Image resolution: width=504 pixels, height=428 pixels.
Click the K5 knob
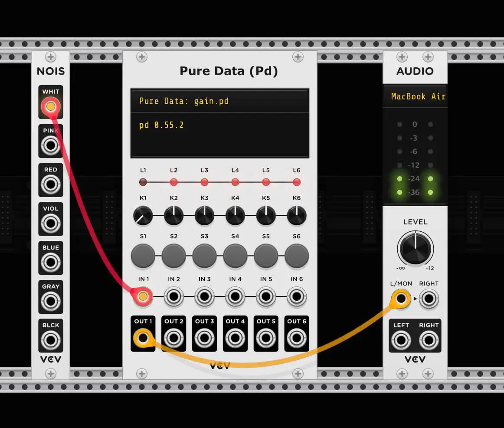click(266, 215)
